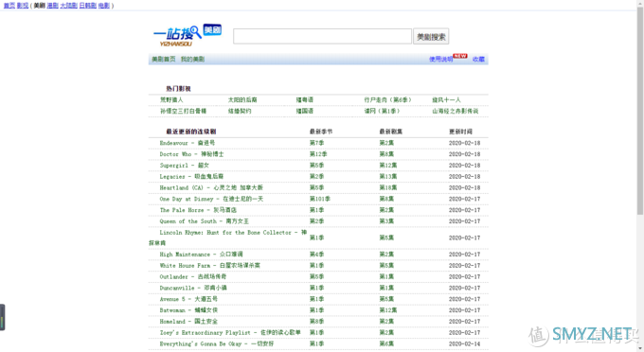
Task: Open Endeavour series link
Action: coord(188,143)
